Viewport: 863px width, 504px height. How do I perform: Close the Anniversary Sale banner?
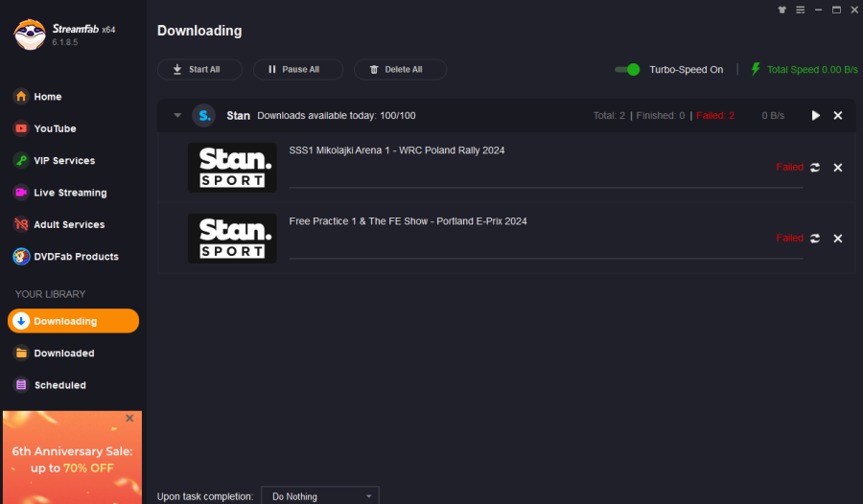coord(129,418)
